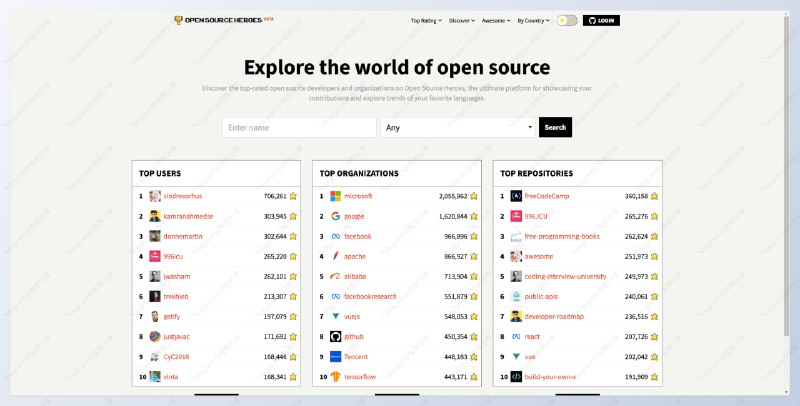Click the star icon beside microsoft
This screenshot has height=406, width=800.
(475, 196)
